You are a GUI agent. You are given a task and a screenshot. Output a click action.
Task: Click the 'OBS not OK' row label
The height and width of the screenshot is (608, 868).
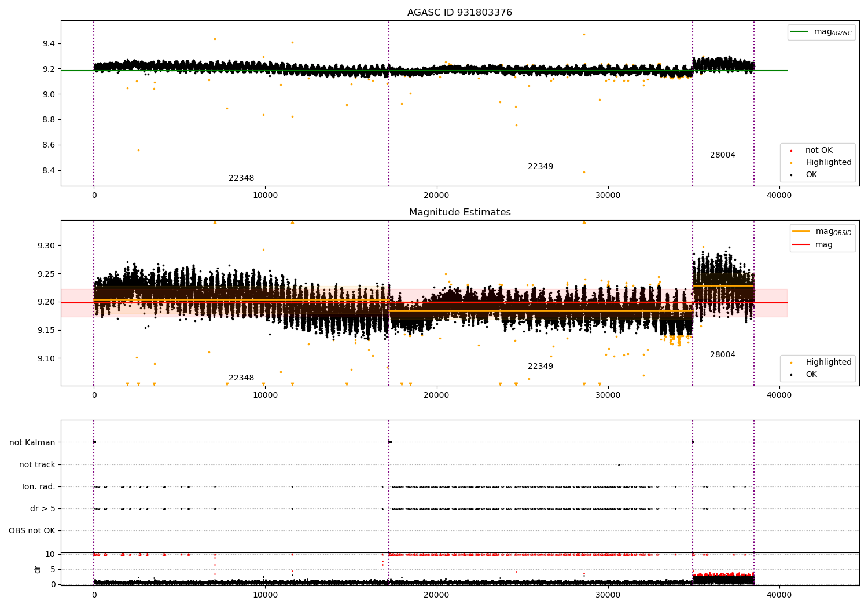[32, 531]
